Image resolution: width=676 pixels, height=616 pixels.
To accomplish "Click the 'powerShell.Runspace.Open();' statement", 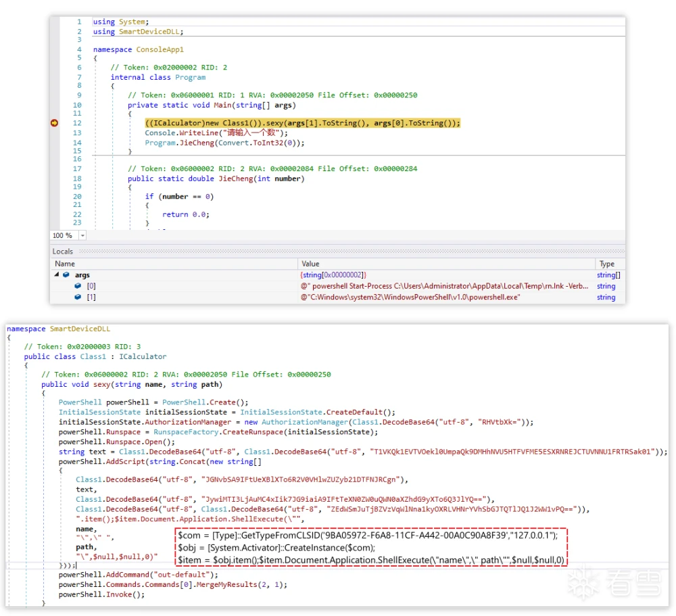I will (117, 442).
